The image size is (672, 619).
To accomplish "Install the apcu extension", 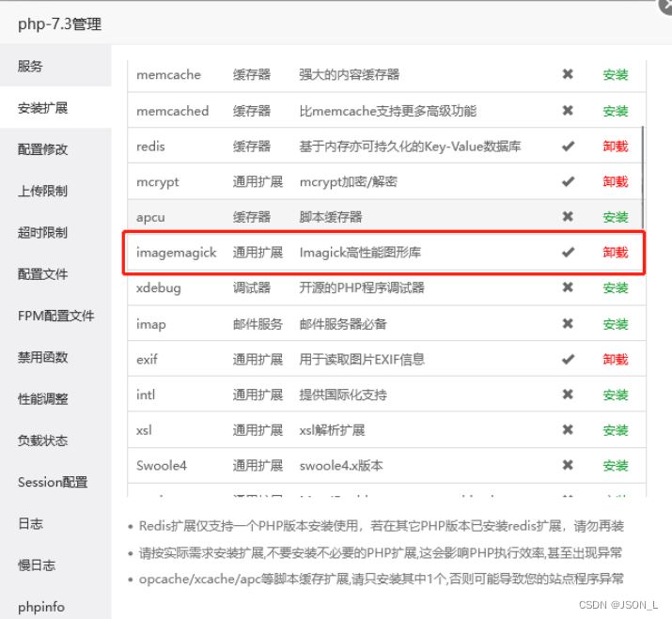I will pos(616,217).
